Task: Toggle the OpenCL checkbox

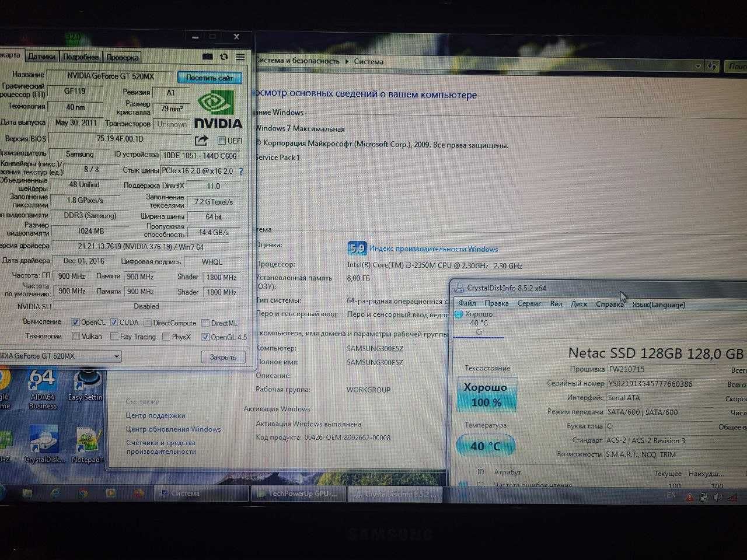Action: [x=75, y=322]
